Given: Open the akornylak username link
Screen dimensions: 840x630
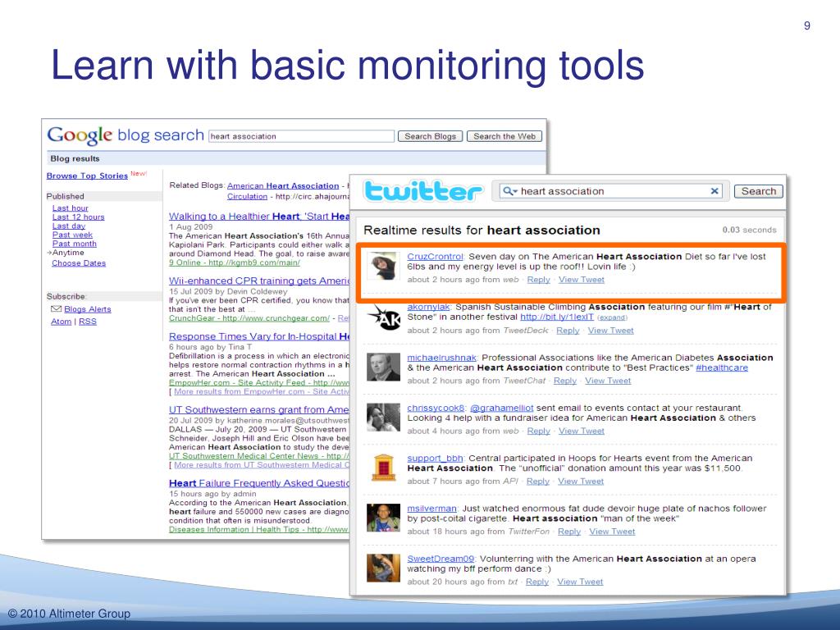Looking at the screenshot, I should (x=428, y=307).
